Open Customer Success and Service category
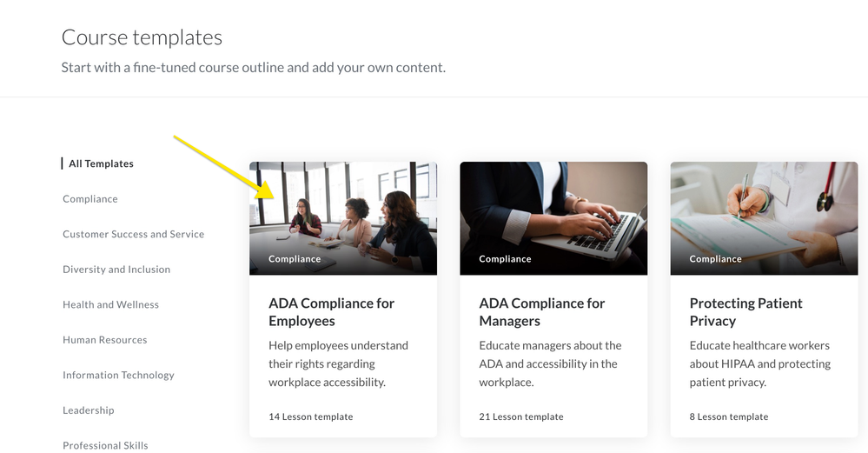This screenshot has height=453, width=868. (x=133, y=234)
